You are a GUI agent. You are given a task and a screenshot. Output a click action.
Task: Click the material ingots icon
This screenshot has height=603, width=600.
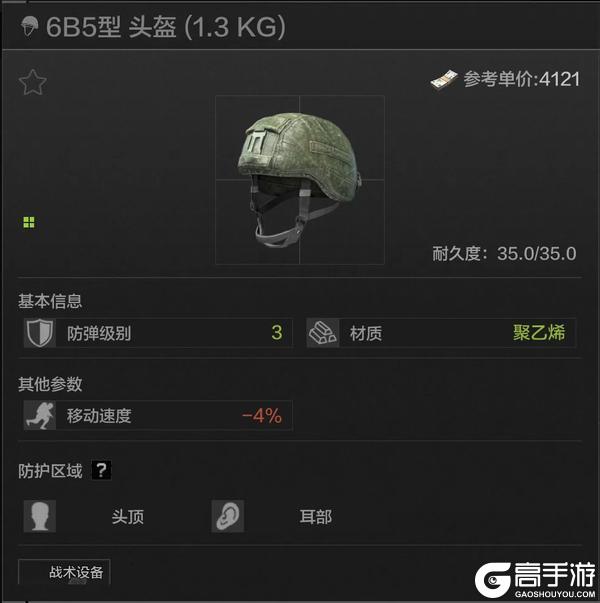(323, 333)
